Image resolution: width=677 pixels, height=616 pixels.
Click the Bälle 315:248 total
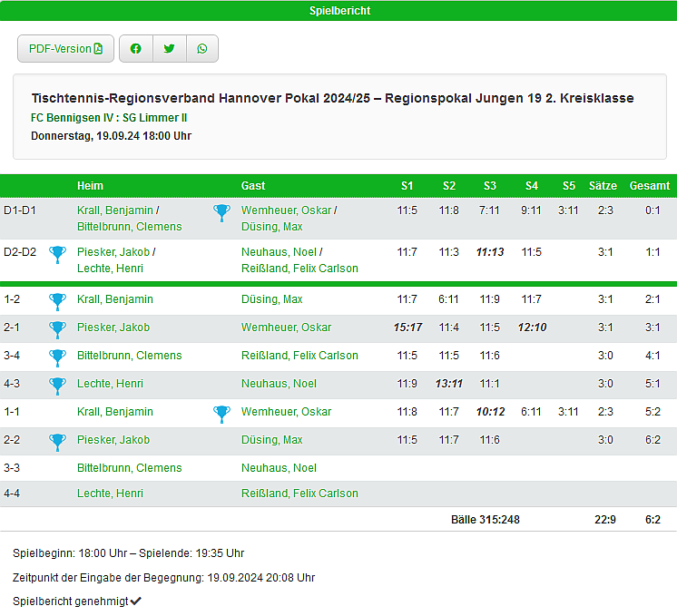[x=486, y=519]
